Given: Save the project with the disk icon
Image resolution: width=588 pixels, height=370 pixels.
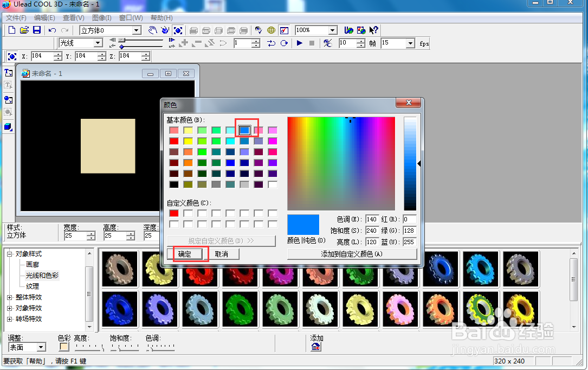Looking at the screenshot, I should coord(37,30).
